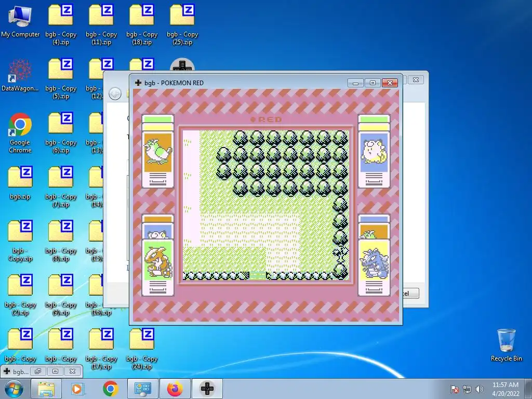Select the bgb - Copy (6).zip file
The width and height of the screenshot is (532, 399).
[x=61, y=133]
